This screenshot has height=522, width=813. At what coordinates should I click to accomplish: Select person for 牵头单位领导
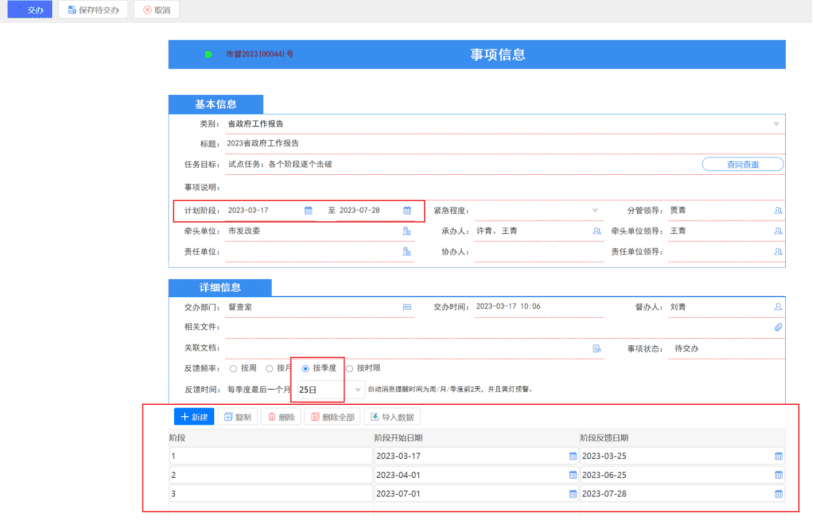coord(778,231)
